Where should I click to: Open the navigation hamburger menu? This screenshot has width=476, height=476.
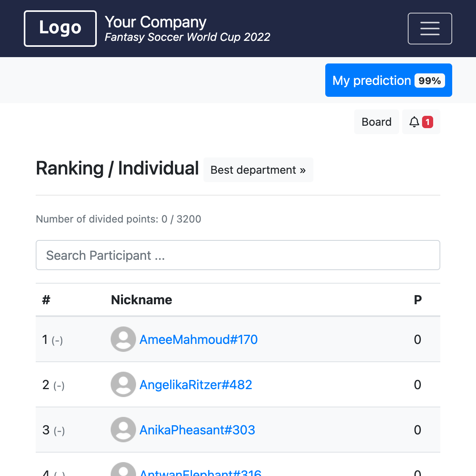click(x=430, y=28)
